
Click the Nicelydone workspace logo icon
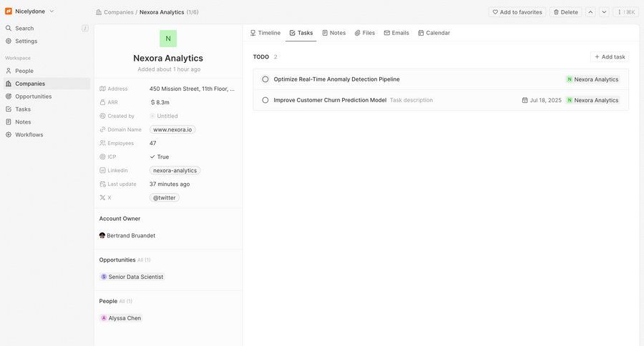click(8, 11)
